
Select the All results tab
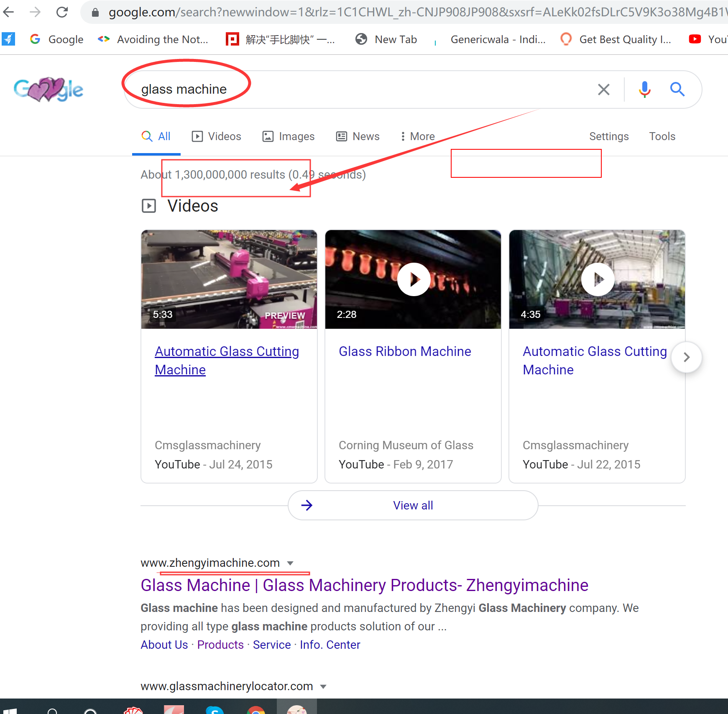(x=156, y=136)
